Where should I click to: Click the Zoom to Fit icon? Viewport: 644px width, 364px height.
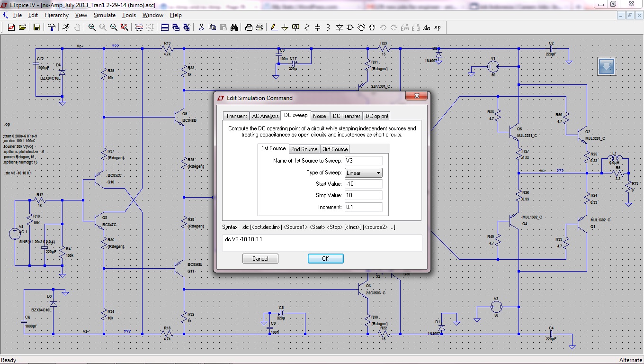click(x=125, y=27)
